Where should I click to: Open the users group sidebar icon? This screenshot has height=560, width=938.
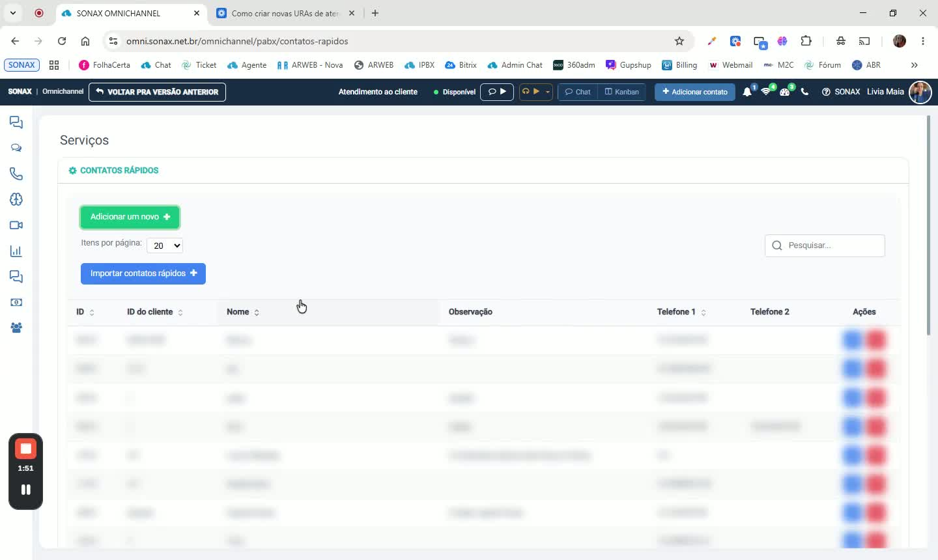tap(16, 328)
